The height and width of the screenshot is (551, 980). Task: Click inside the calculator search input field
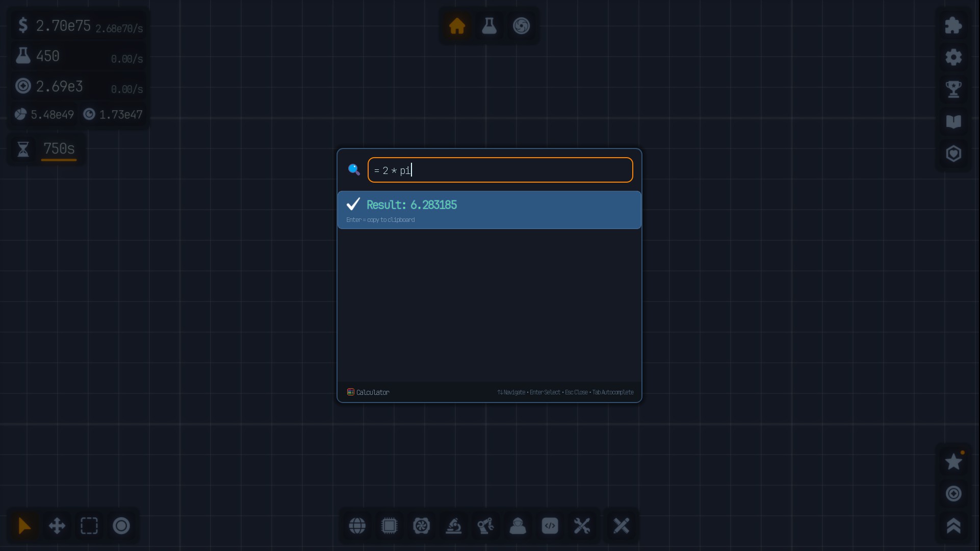point(500,170)
